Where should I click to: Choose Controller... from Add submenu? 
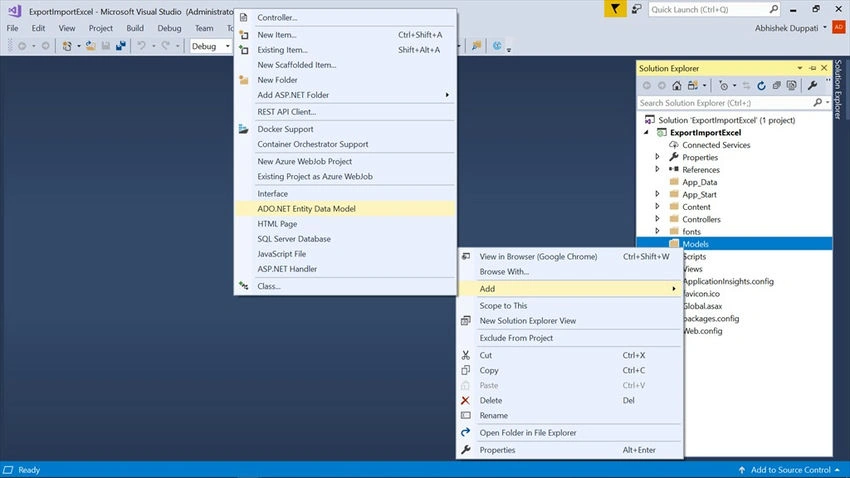pyautogui.click(x=345, y=17)
